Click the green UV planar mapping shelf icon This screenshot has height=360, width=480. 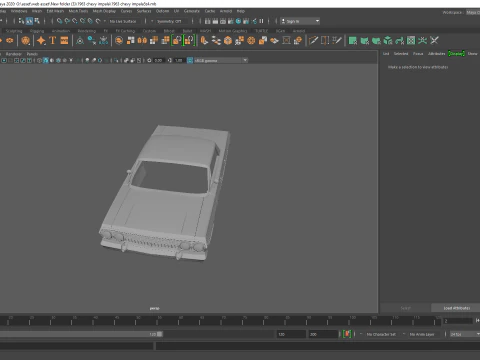(x=353, y=41)
